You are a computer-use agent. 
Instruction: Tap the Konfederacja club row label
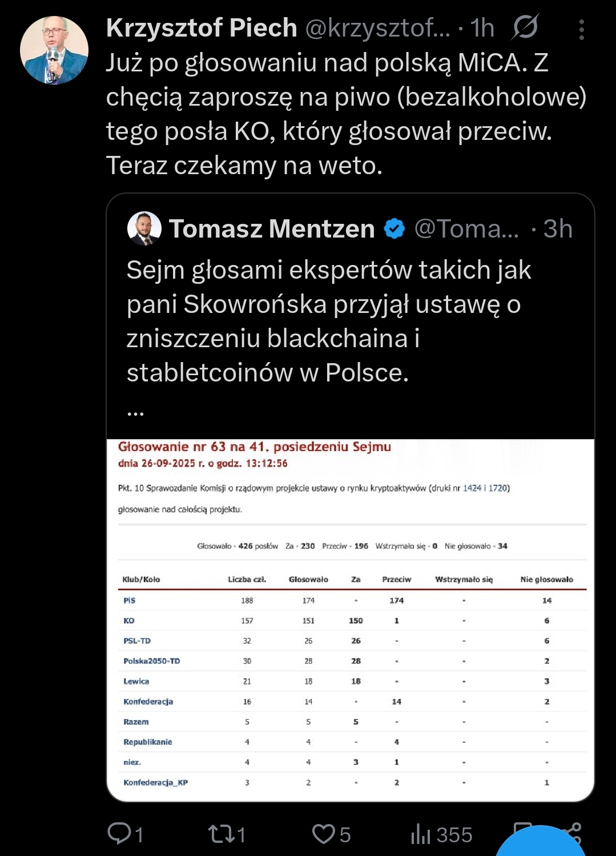tap(148, 701)
